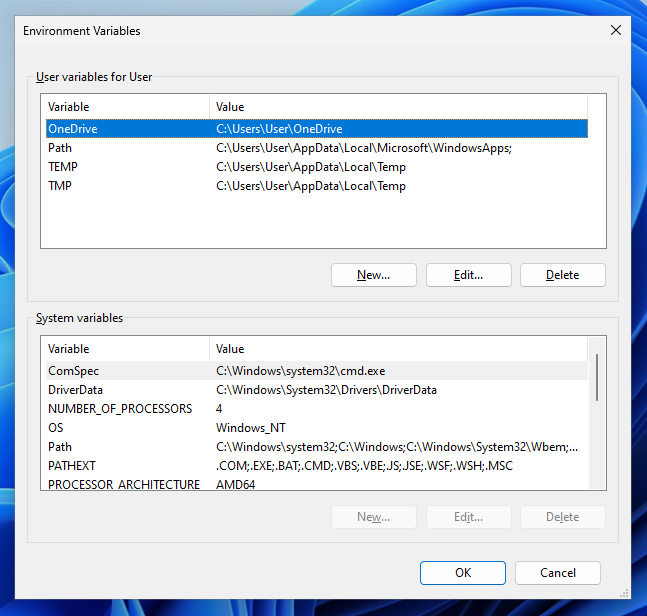Select the PROCESSOR_ARCHITECTURE system variable

point(317,484)
